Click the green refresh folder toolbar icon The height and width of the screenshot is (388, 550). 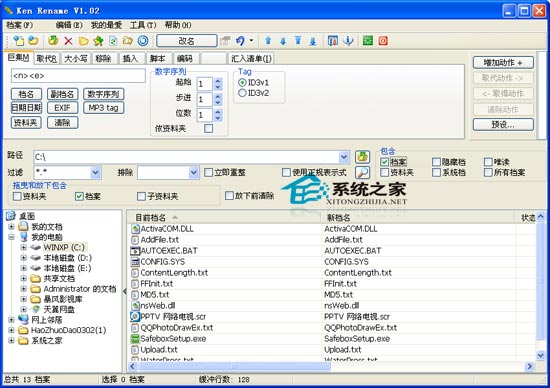[53, 41]
